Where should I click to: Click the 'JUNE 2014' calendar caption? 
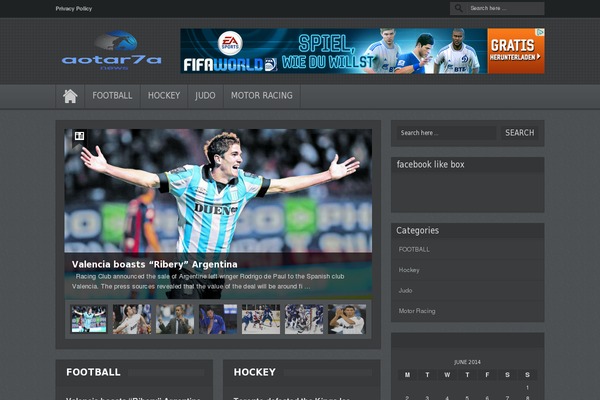click(x=467, y=362)
